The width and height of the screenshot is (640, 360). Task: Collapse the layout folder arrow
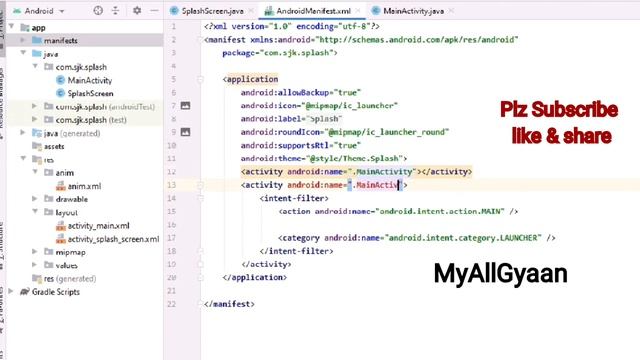tap(35, 212)
